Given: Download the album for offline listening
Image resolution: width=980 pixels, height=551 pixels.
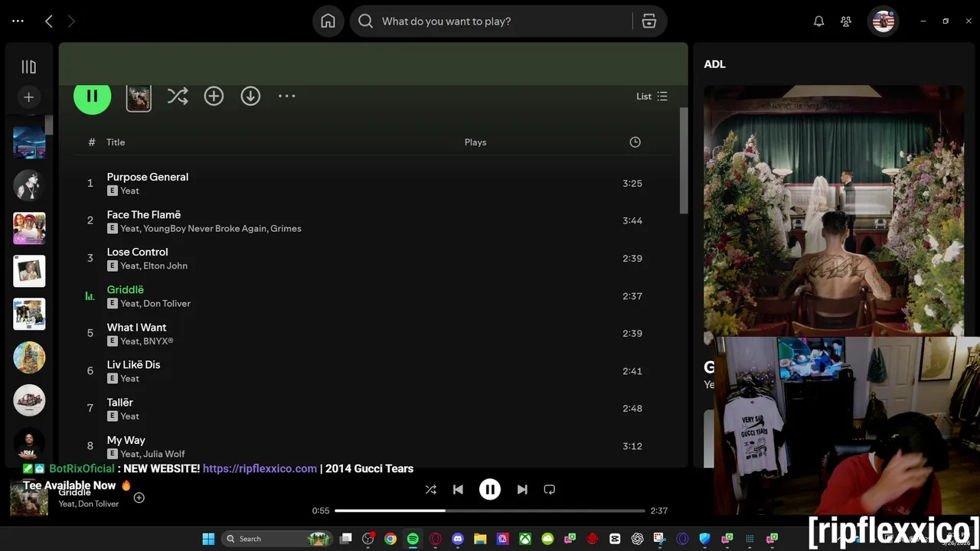Looking at the screenshot, I should click(250, 96).
